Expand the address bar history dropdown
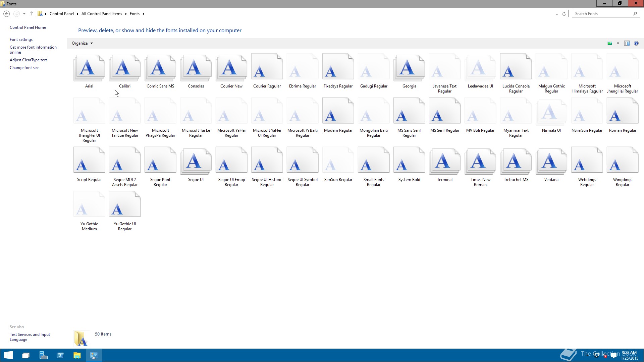 557,14
